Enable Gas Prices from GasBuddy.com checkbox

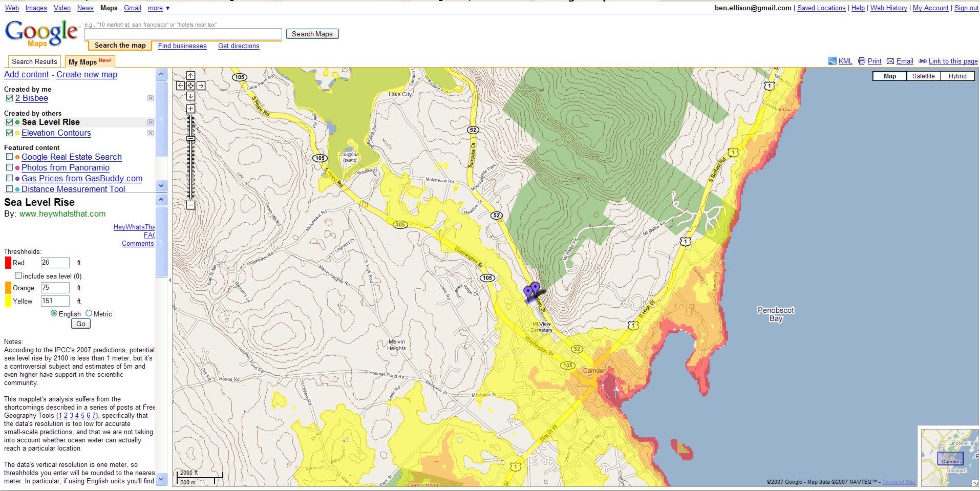9,178
